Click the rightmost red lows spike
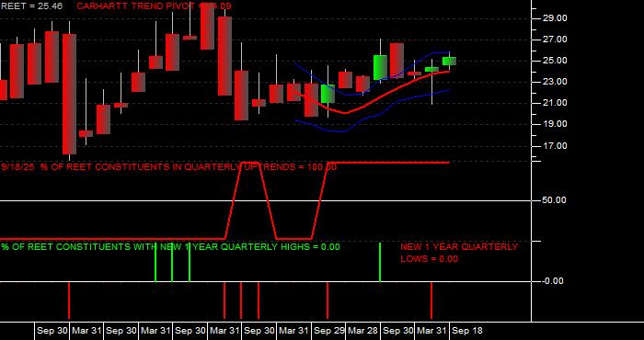 [x=431, y=300]
